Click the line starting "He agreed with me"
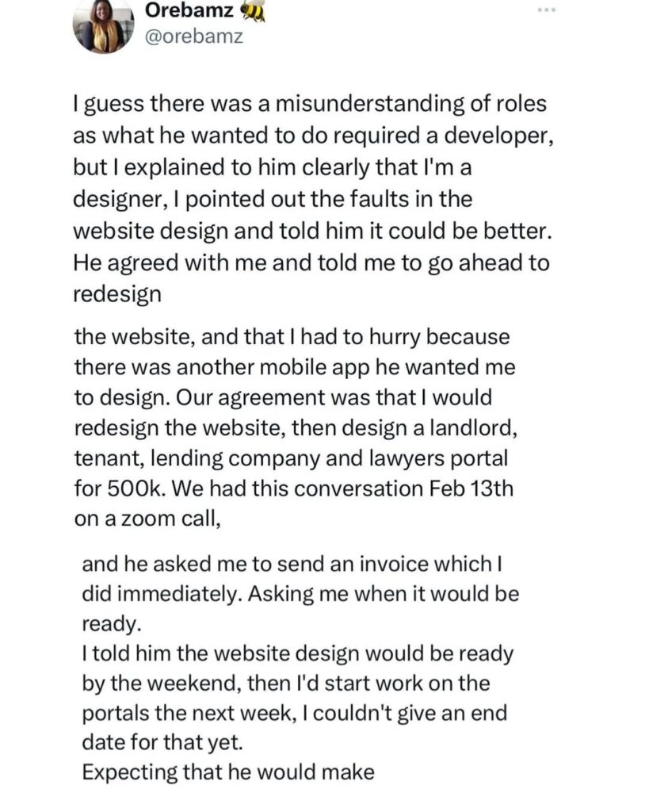Screen dimensions: 649x812 click(x=311, y=262)
